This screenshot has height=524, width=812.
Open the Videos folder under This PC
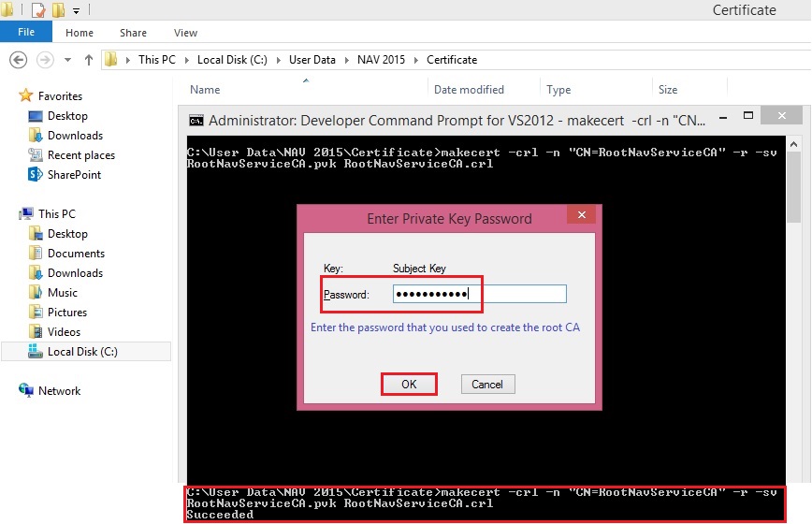(x=64, y=332)
